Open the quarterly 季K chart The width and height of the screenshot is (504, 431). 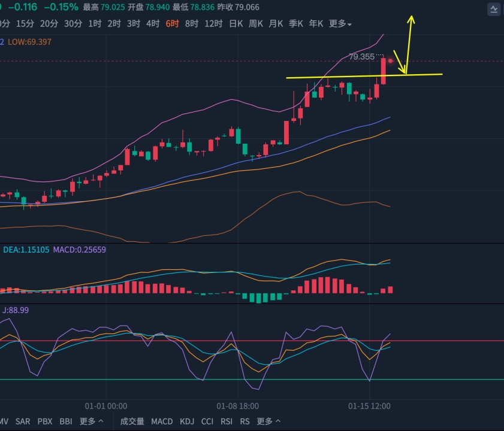(295, 24)
